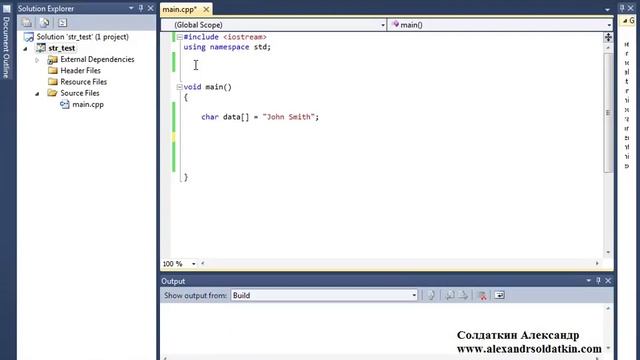Close the main.cpp* tab
The width and height of the screenshot is (640, 360).
[207, 9]
